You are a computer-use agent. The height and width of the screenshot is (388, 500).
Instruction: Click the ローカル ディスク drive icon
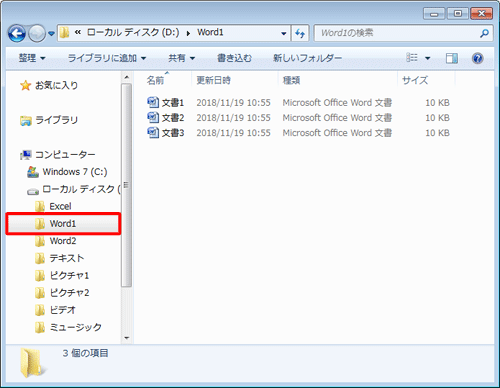point(33,191)
